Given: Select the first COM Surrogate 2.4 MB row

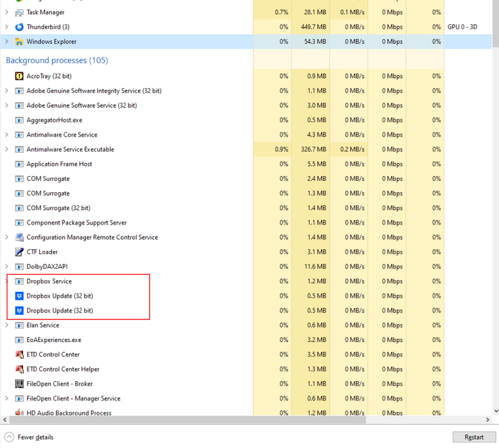Looking at the screenshot, I should coord(246,178).
